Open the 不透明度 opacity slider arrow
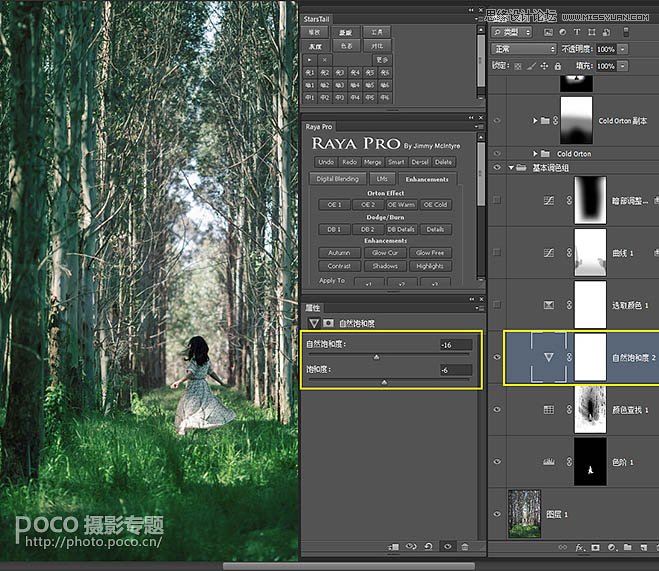 pyautogui.click(x=623, y=49)
